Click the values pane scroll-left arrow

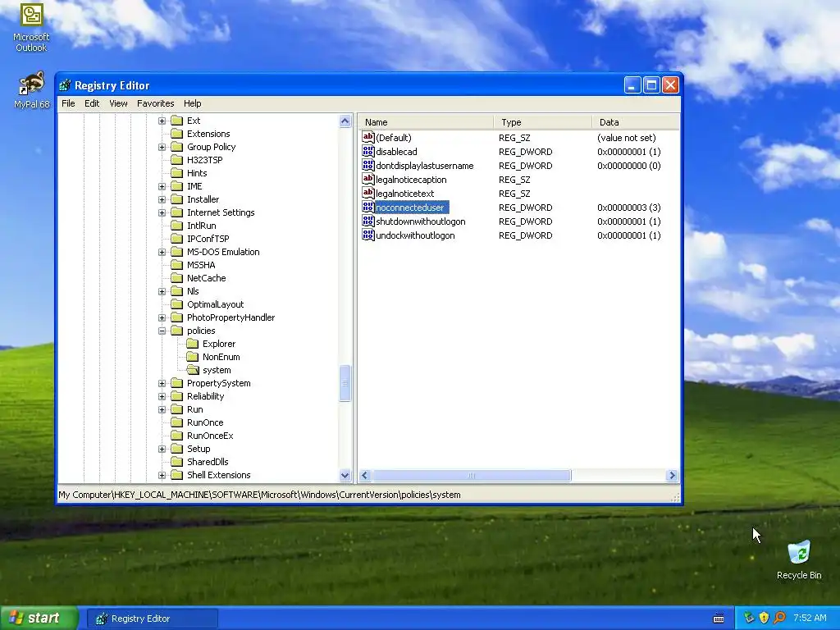coord(365,475)
